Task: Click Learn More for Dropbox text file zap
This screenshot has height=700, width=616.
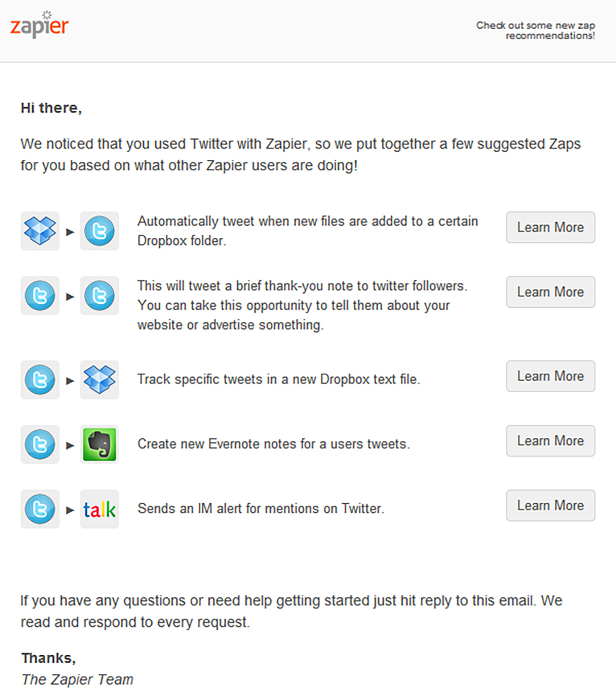Action: 551,376
